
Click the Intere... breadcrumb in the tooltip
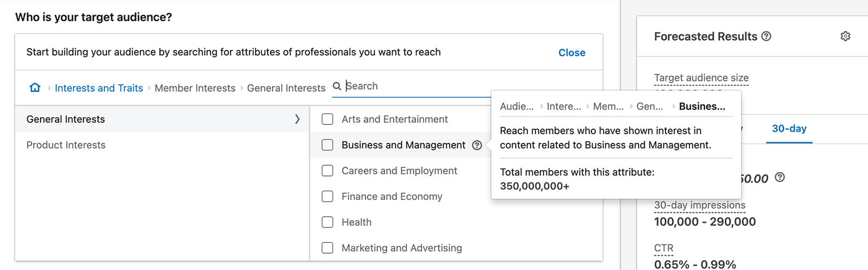pyautogui.click(x=564, y=106)
